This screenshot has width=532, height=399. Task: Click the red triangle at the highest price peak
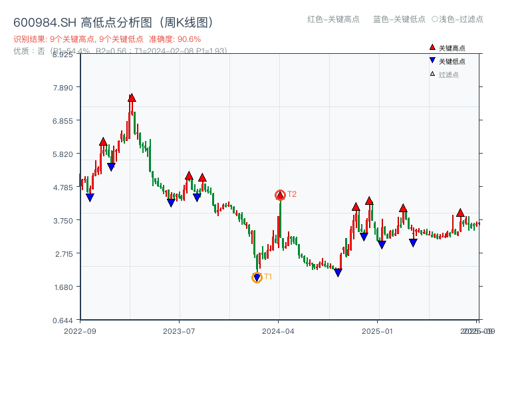130,97
